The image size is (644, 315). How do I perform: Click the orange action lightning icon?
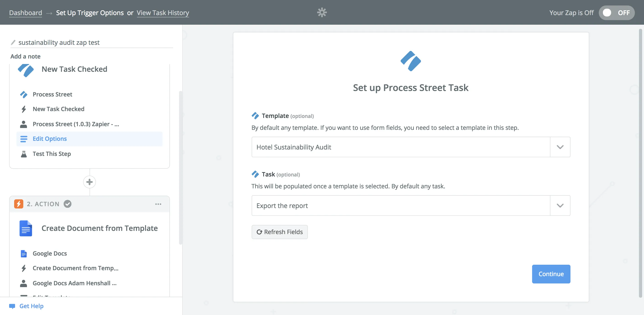pyautogui.click(x=18, y=204)
